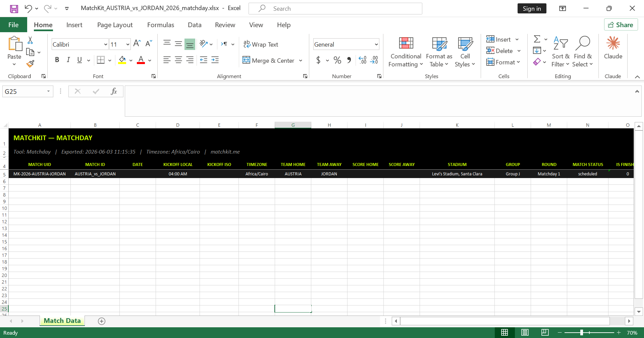The height and width of the screenshot is (338, 644).
Task: Select the Match Data sheet tab
Action: [62, 321]
